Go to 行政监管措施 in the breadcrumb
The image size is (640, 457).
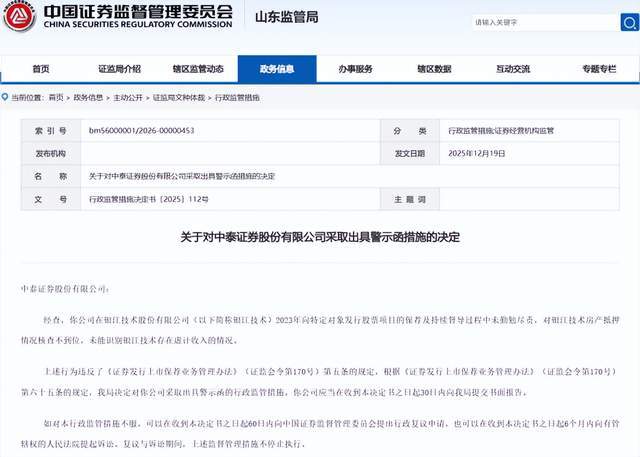coord(237,98)
